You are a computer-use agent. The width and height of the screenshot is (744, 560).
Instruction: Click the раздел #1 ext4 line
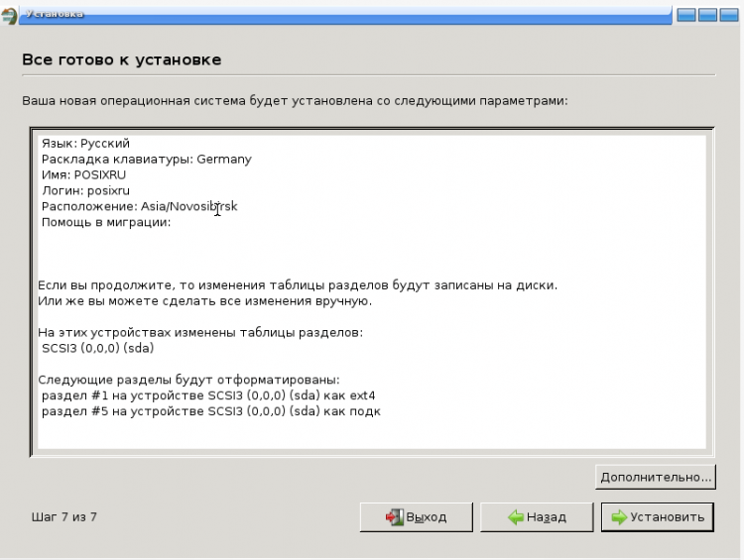[208, 395]
